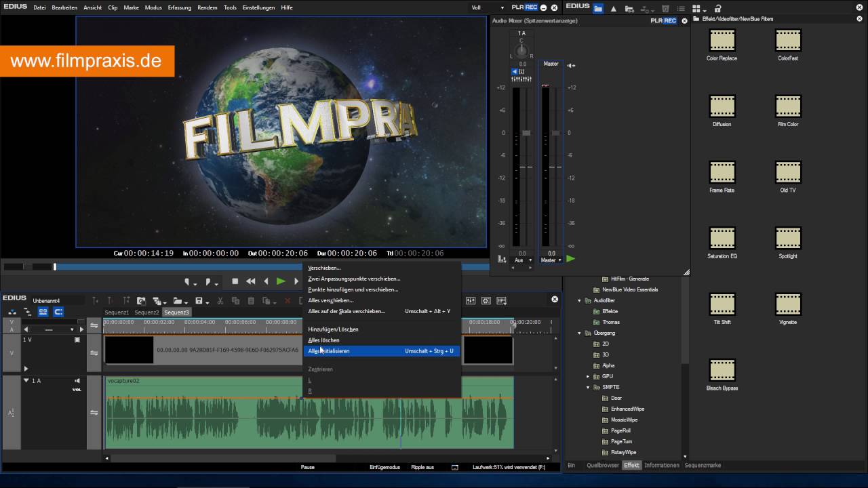868x488 pixels.
Task: Toggle the audio mixer icon in timeline toolbar
Action: click(x=470, y=301)
